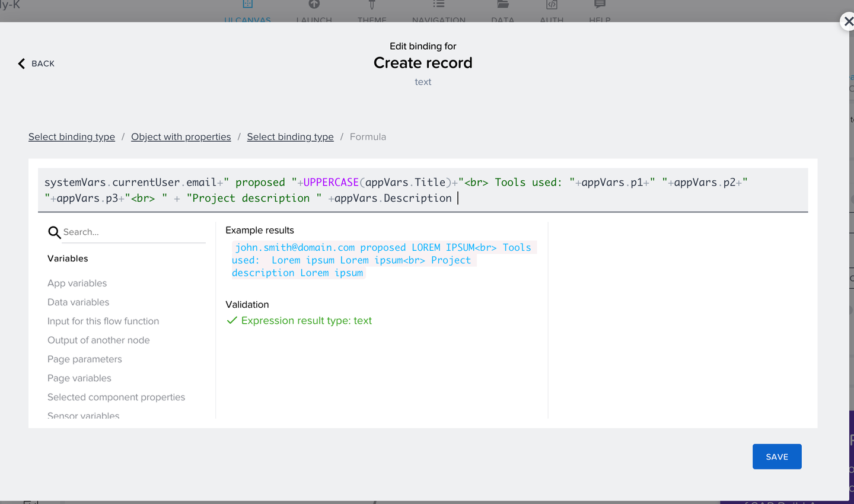Viewport: 854px width, 504px height.
Task: Click the Formula breadcrumb text
Action: tap(368, 137)
